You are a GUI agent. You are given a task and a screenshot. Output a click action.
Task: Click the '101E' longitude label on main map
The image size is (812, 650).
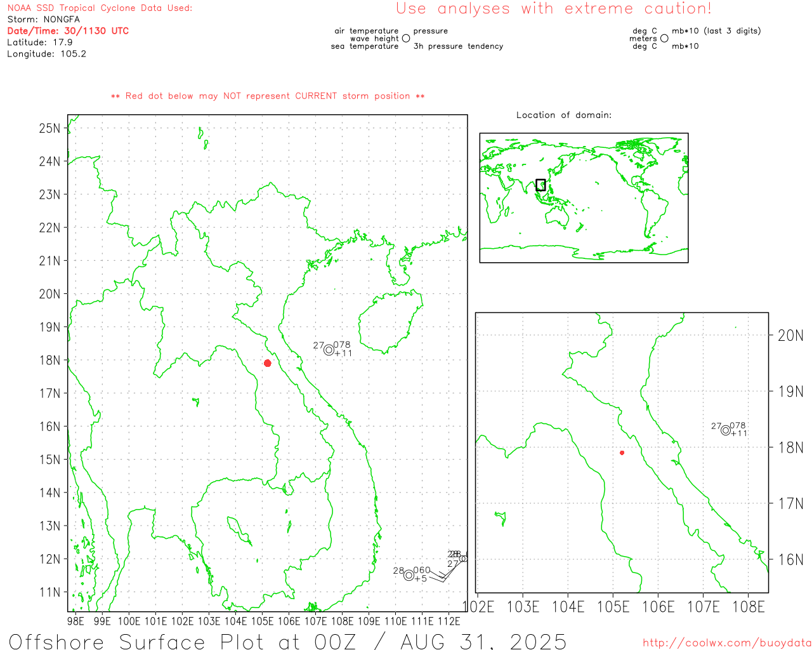tap(155, 621)
